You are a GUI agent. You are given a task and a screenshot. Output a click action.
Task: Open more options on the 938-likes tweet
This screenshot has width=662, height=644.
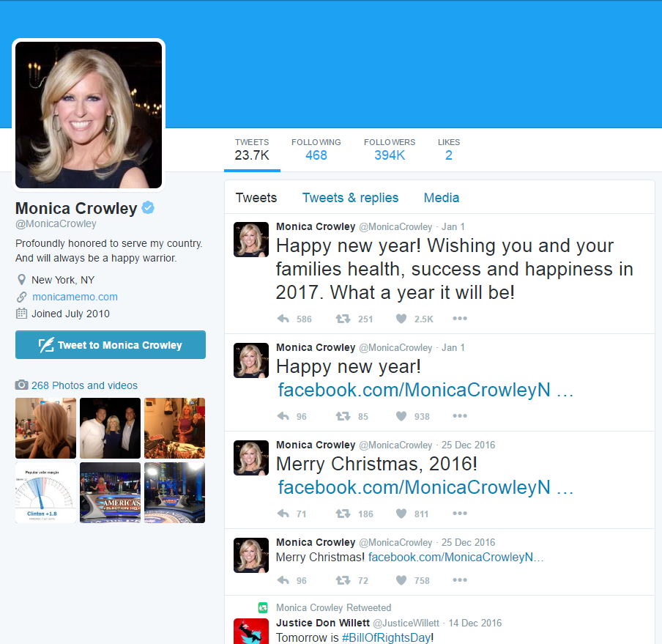(459, 416)
